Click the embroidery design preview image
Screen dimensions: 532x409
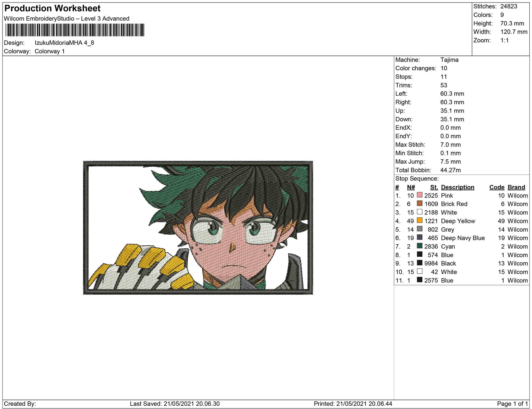pos(198,228)
